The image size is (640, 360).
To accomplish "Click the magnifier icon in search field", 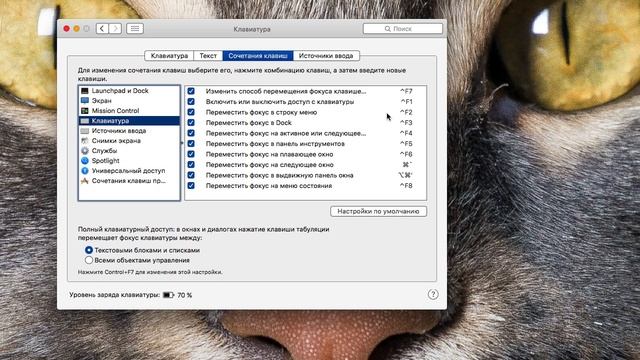I will (387, 29).
